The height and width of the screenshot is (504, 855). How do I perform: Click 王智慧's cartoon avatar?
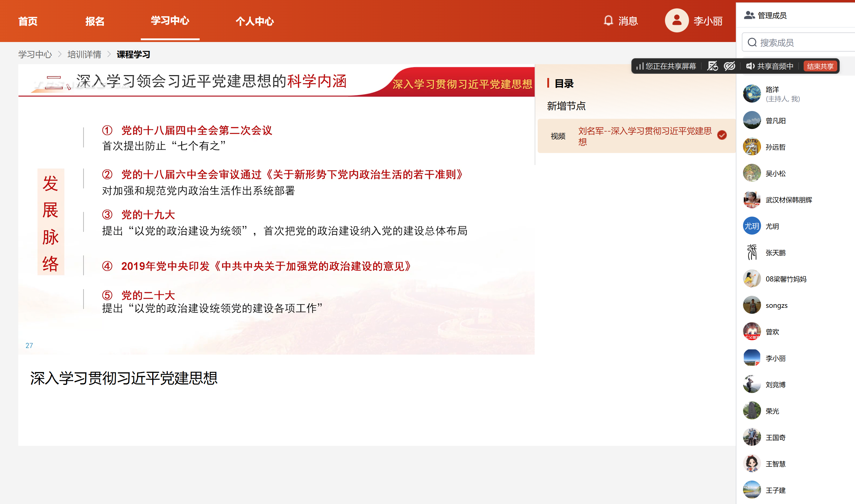point(752,463)
